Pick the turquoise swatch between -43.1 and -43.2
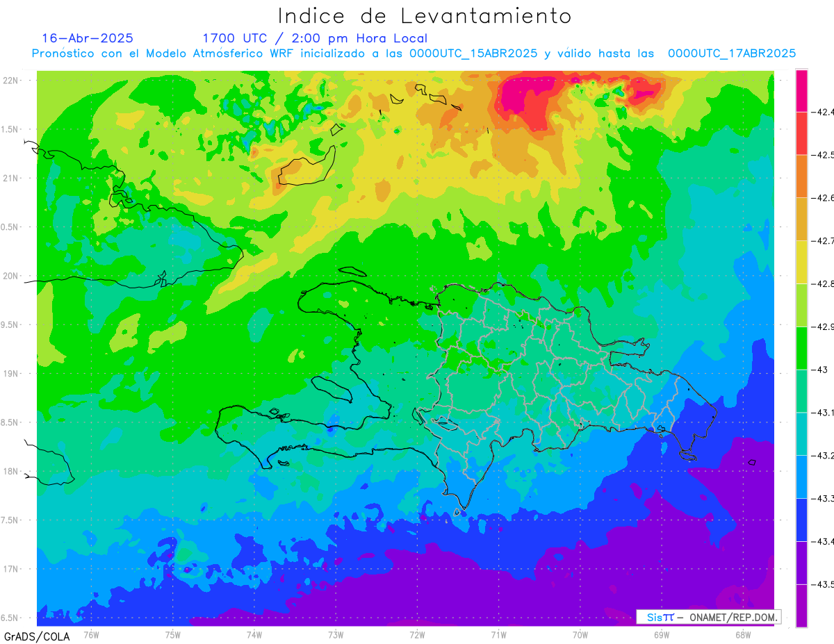This screenshot has height=644, width=834. tap(801, 434)
